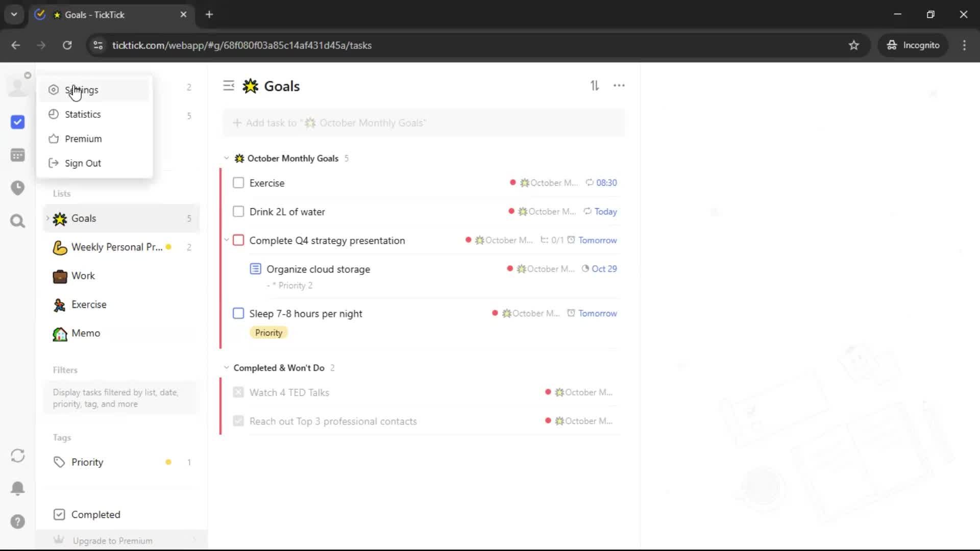Choose Sign Out in the profile menu

pos(83,163)
